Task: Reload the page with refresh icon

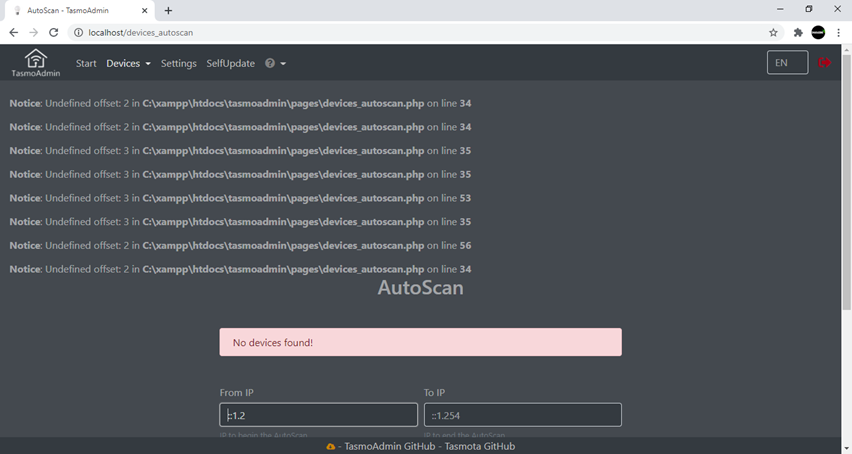Action: pyautogui.click(x=53, y=33)
